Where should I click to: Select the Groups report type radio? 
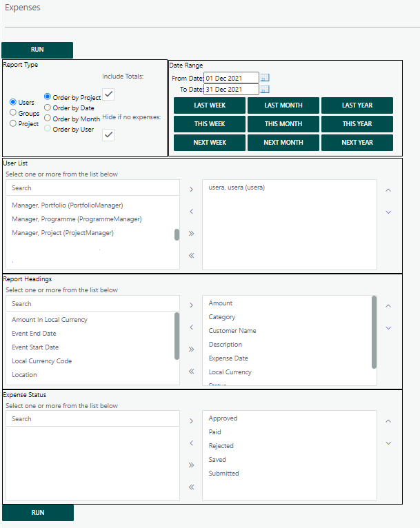click(13, 112)
